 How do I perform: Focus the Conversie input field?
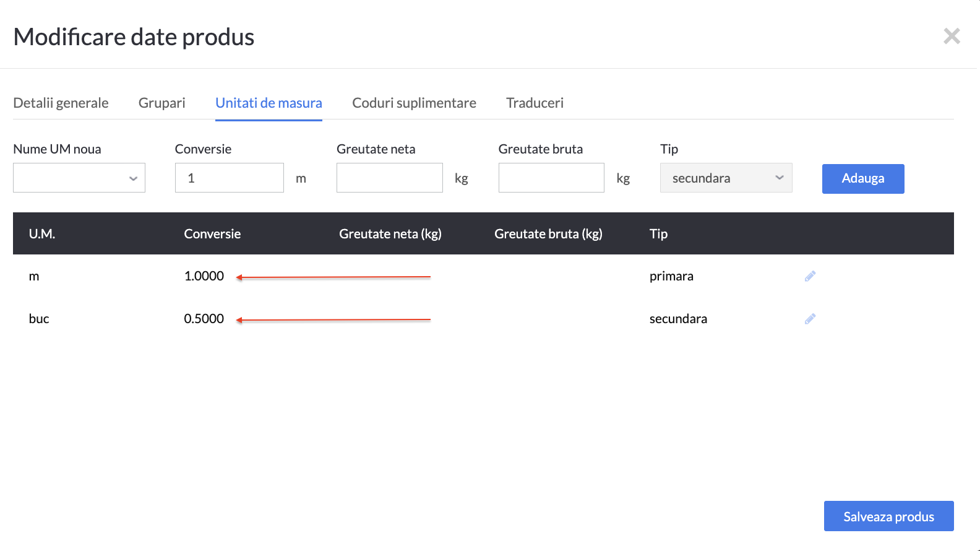229,178
